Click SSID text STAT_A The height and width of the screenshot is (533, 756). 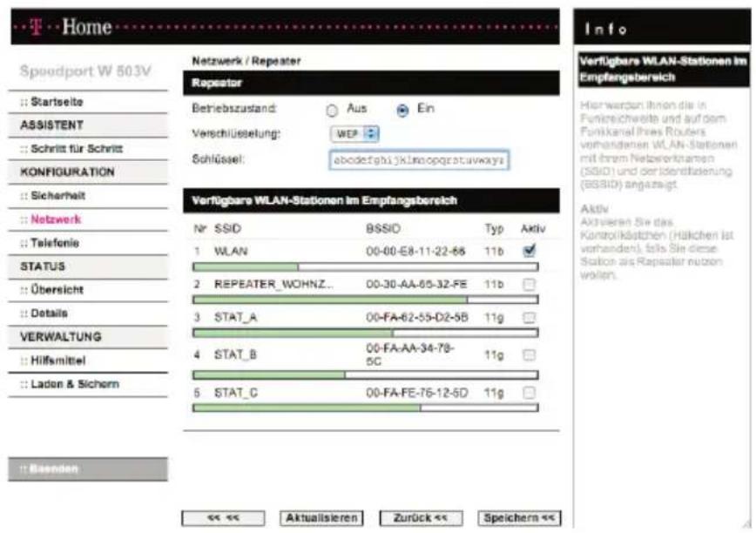(x=236, y=317)
